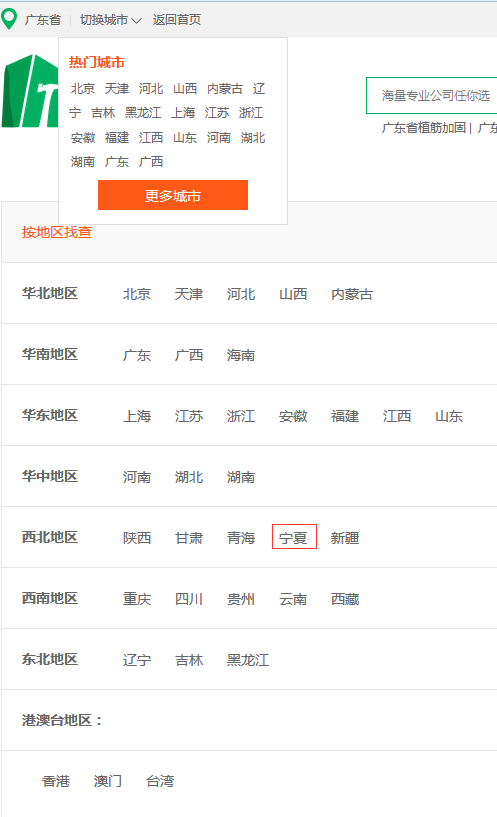Select 江苏 in the 热门城市 popup
Image resolution: width=497 pixels, height=817 pixels.
tap(217, 113)
